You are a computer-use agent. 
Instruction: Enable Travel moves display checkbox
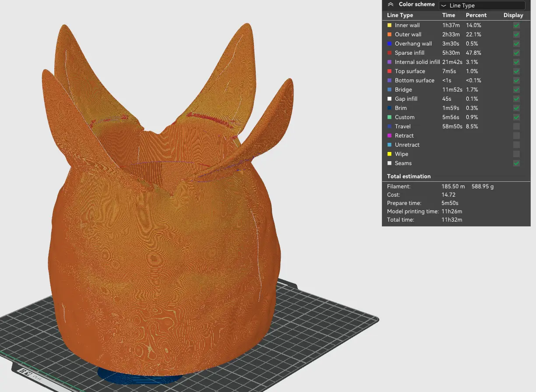[516, 127]
